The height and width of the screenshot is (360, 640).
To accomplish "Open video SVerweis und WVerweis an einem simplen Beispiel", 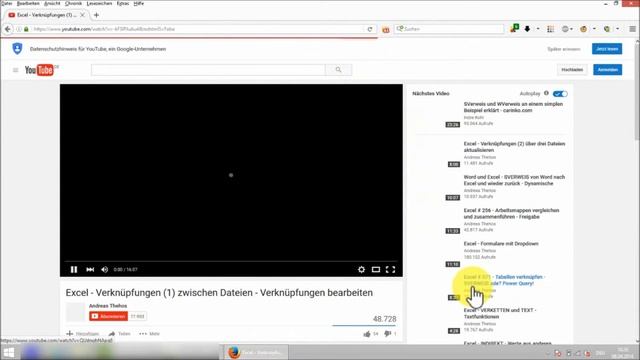I will point(513,107).
